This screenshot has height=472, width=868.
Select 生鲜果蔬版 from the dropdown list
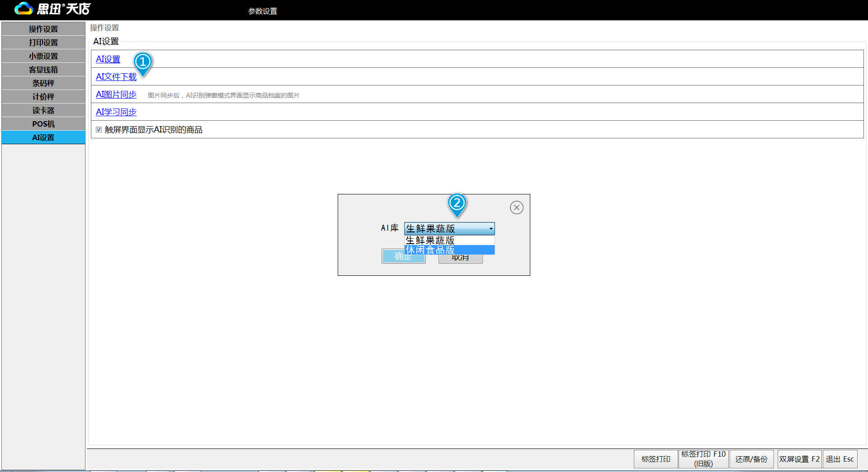point(449,240)
